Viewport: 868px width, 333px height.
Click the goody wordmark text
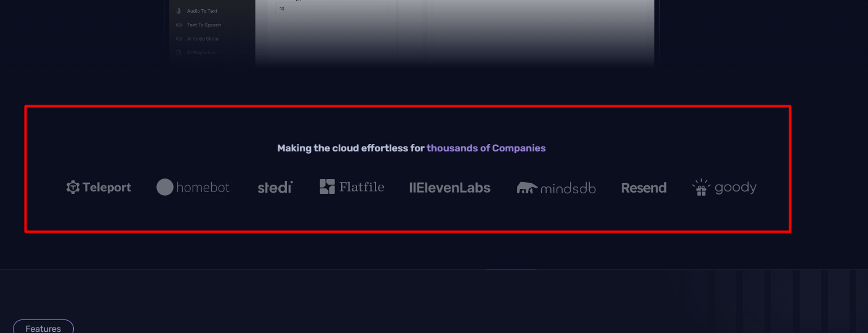point(735,188)
